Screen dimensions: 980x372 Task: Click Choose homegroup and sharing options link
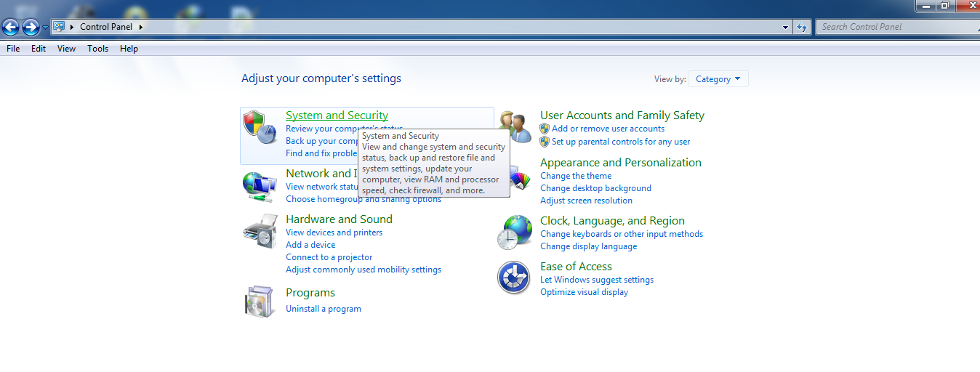tap(364, 199)
